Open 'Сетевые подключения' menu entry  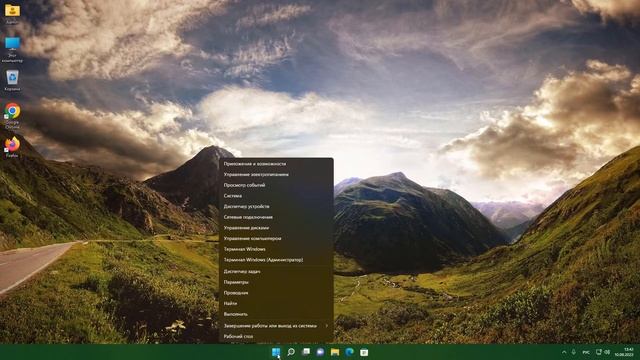tap(276, 217)
